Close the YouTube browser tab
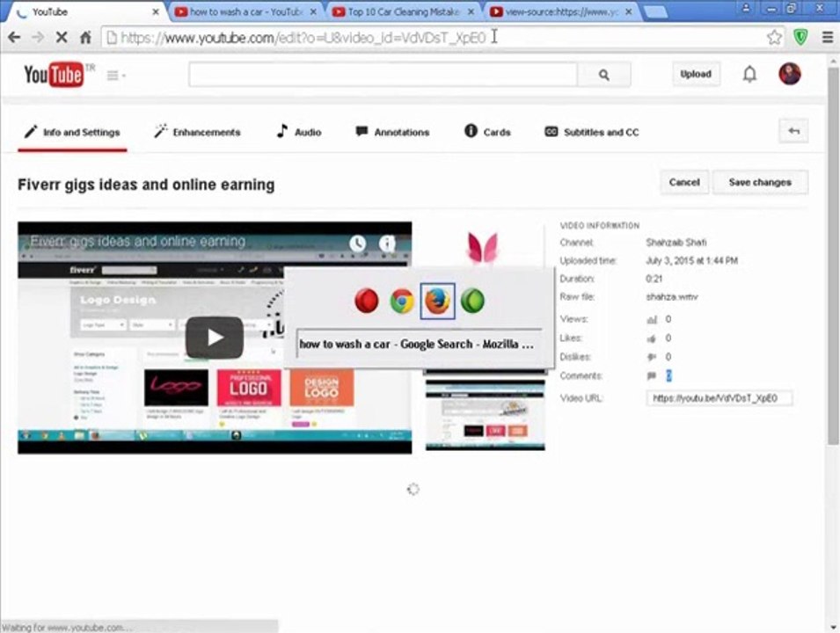The image size is (840, 633). pyautogui.click(x=156, y=11)
